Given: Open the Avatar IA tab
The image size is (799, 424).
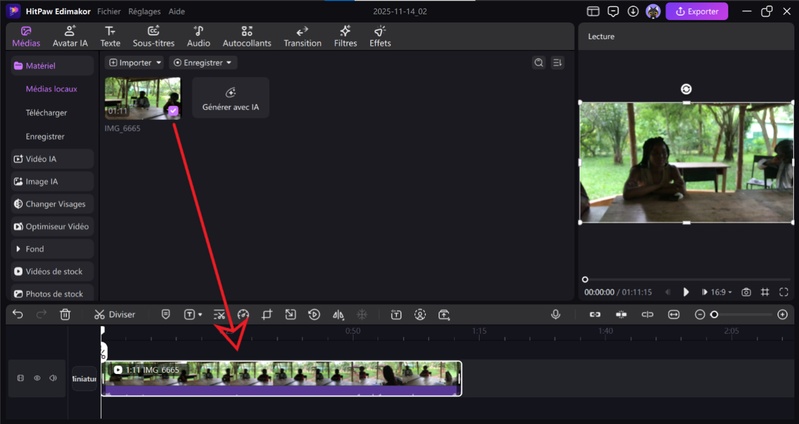Looking at the screenshot, I should (70, 37).
